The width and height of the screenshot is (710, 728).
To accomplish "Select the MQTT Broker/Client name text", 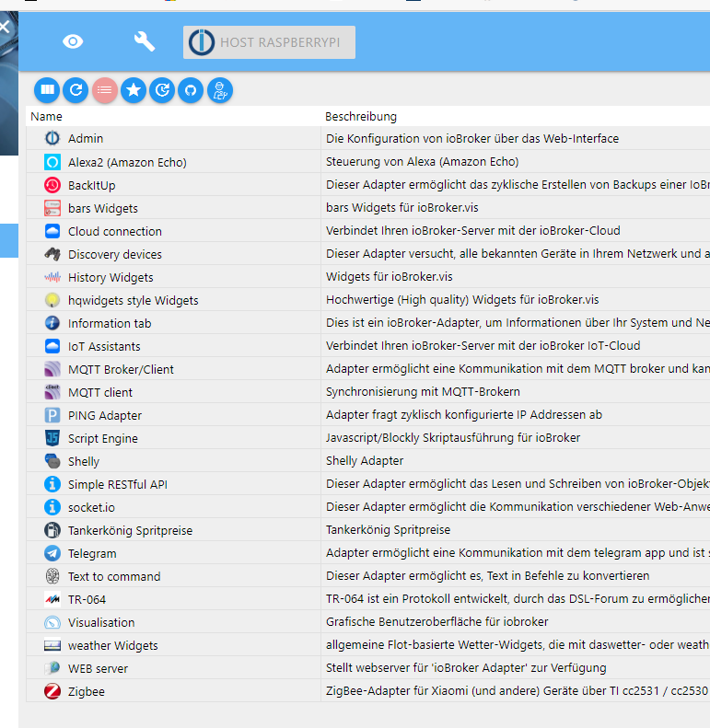I will [121, 370].
